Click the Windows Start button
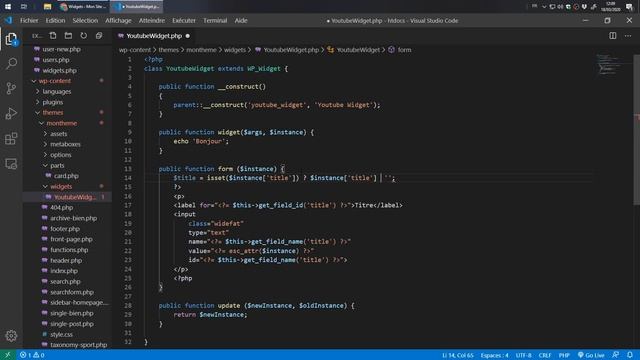 8,7
